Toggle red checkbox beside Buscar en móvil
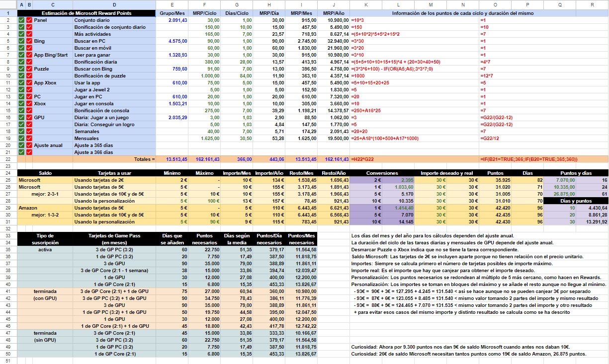The image size is (609, 364). (29, 48)
